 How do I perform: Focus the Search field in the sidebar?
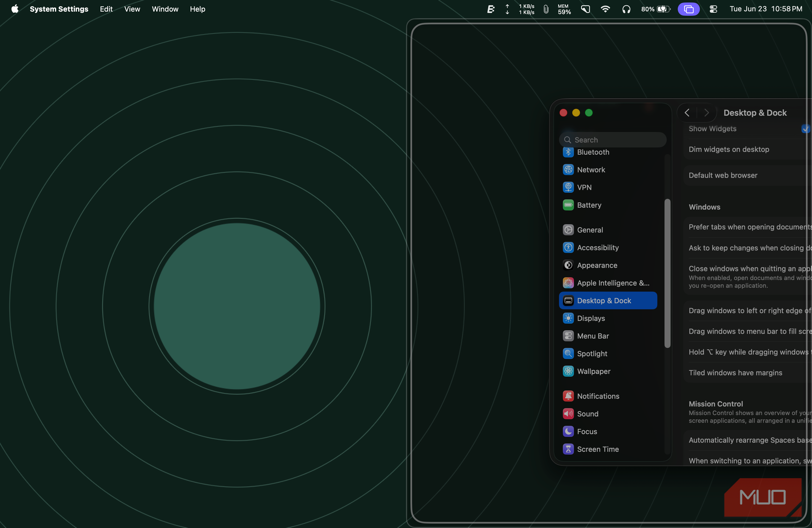point(612,140)
